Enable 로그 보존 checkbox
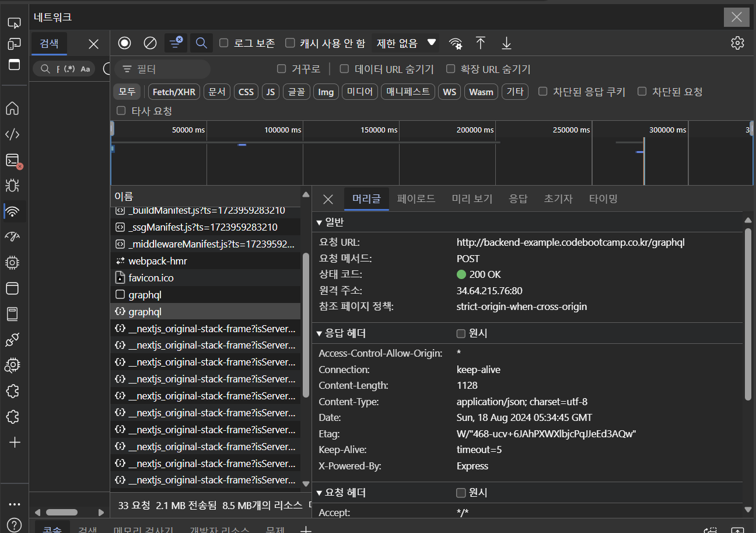This screenshot has height=533, width=756. click(224, 43)
